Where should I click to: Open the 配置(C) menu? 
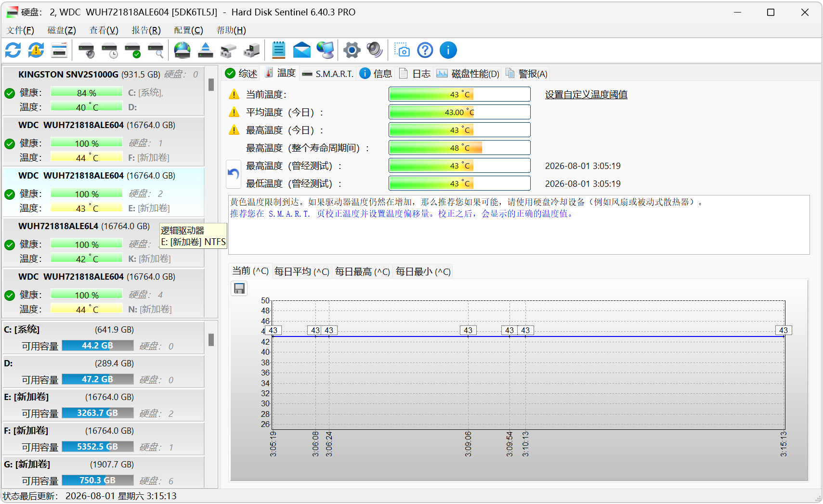(189, 30)
